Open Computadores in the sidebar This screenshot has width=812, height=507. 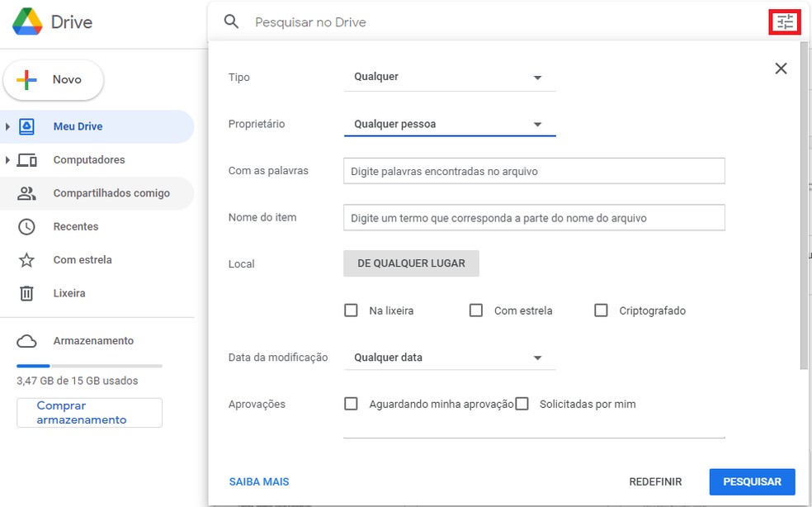(97, 159)
